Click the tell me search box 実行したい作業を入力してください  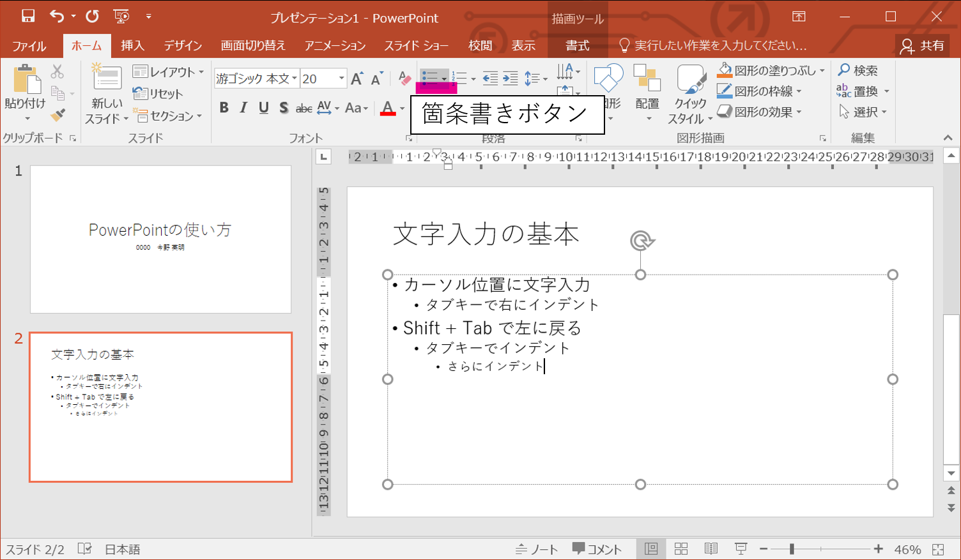(x=712, y=45)
